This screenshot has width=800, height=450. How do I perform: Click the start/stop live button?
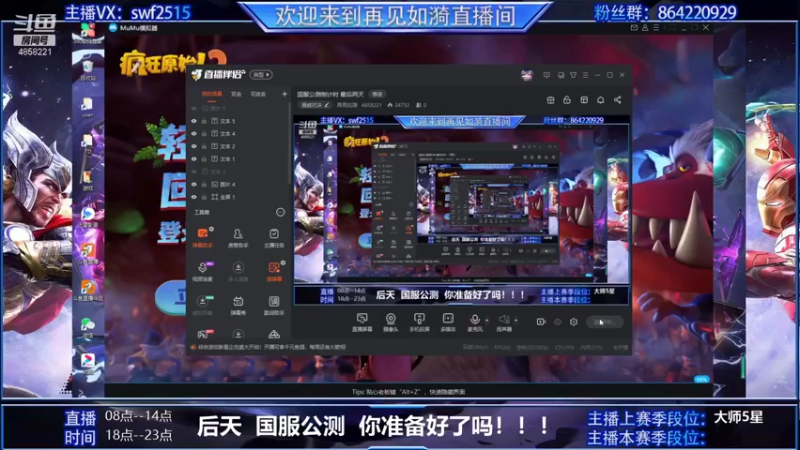(x=605, y=322)
